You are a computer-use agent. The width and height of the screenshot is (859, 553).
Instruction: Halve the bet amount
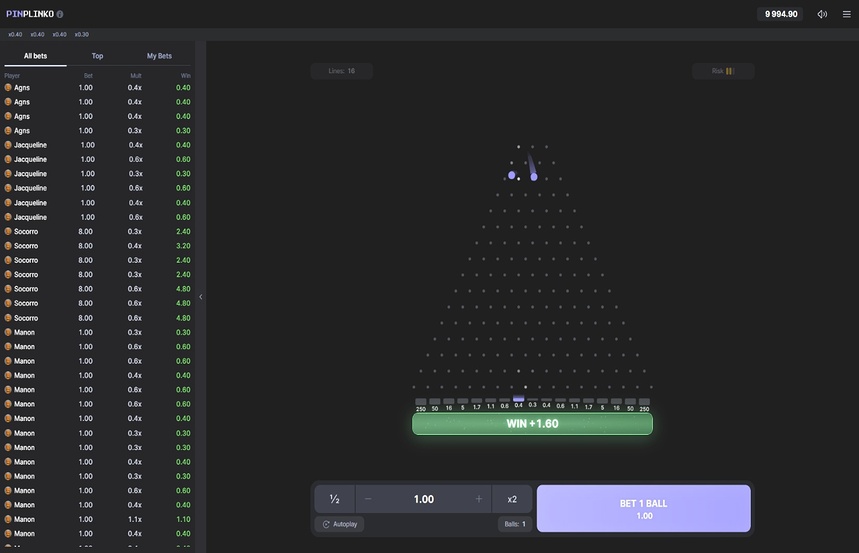334,499
